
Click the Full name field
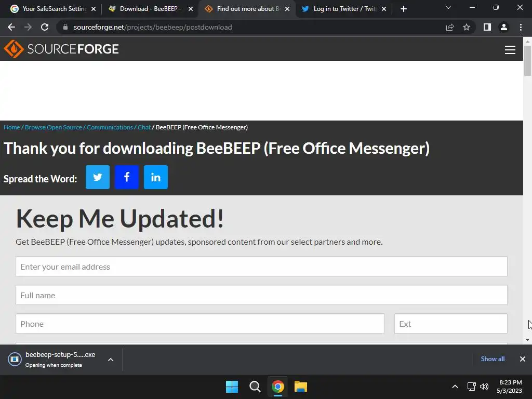coord(262,295)
